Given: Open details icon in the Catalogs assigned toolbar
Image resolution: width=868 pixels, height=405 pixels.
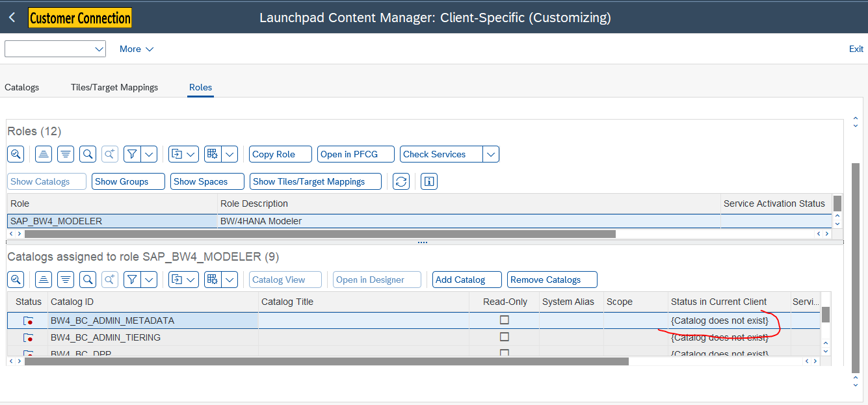Looking at the screenshot, I should pos(16,280).
